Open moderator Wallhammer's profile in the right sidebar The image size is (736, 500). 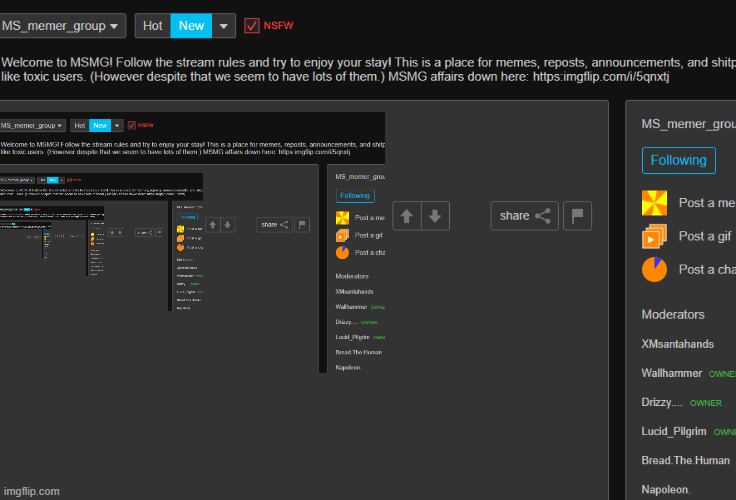click(672, 373)
